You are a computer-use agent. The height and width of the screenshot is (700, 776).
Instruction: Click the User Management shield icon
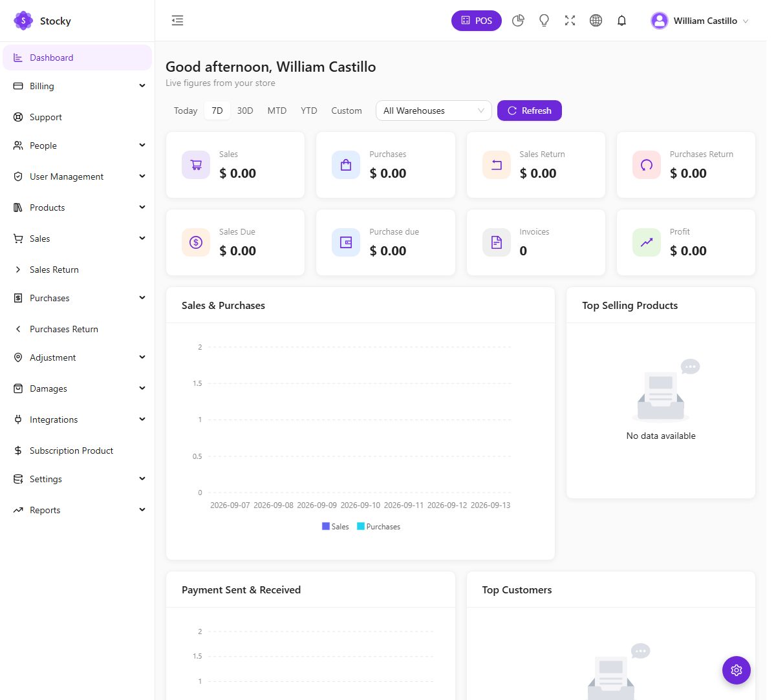[x=18, y=176]
